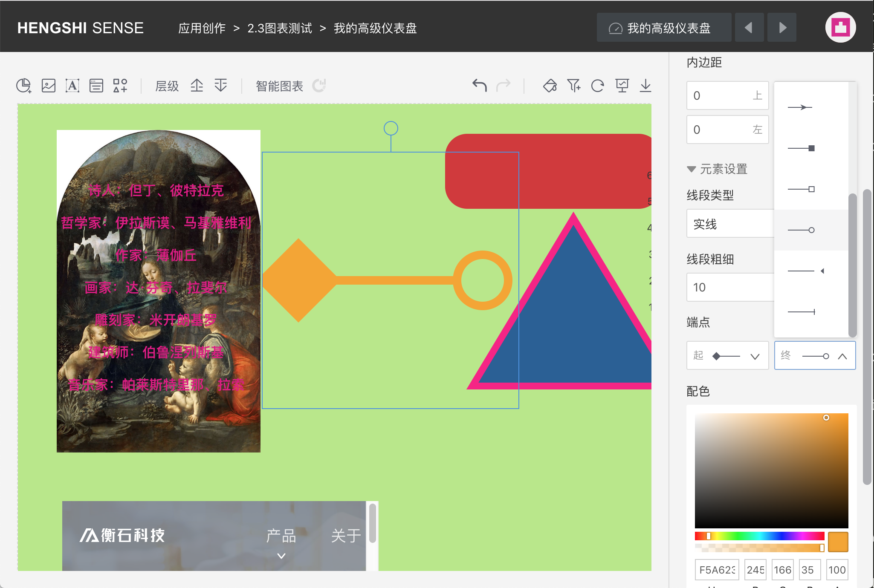Click the HENGSHI SENSE logo

tap(80, 28)
